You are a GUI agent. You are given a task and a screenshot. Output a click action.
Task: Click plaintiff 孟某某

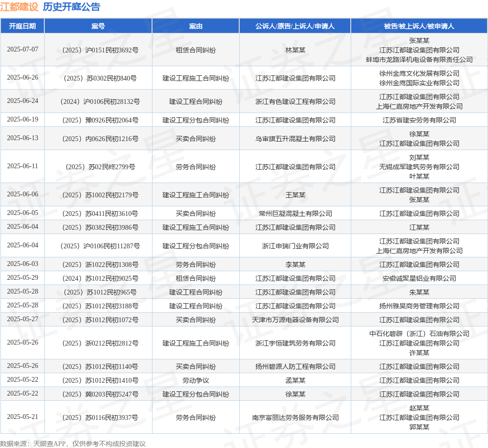[x=295, y=380]
